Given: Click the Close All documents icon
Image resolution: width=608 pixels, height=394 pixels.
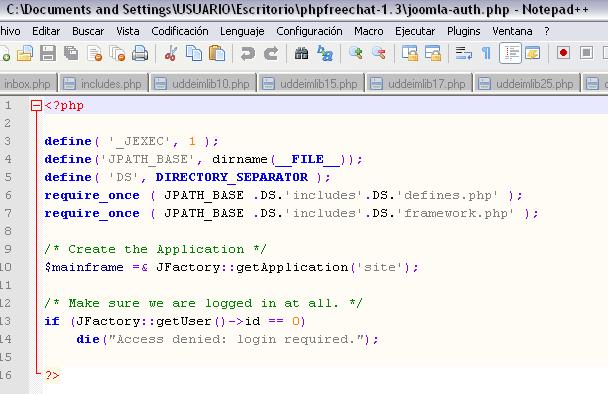Looking at the screenshot, I should [x=117, y=53].
